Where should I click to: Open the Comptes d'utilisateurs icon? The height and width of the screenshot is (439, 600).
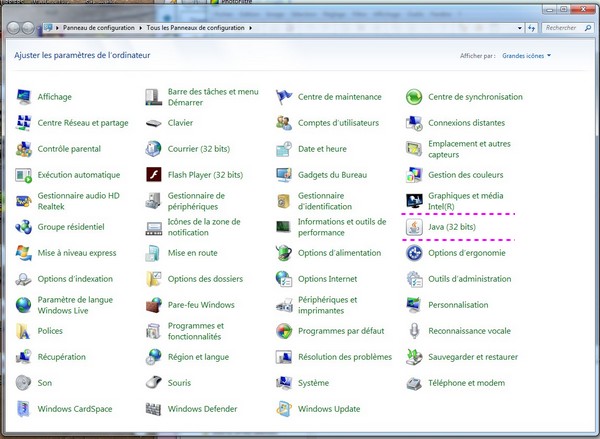[284, 123]
